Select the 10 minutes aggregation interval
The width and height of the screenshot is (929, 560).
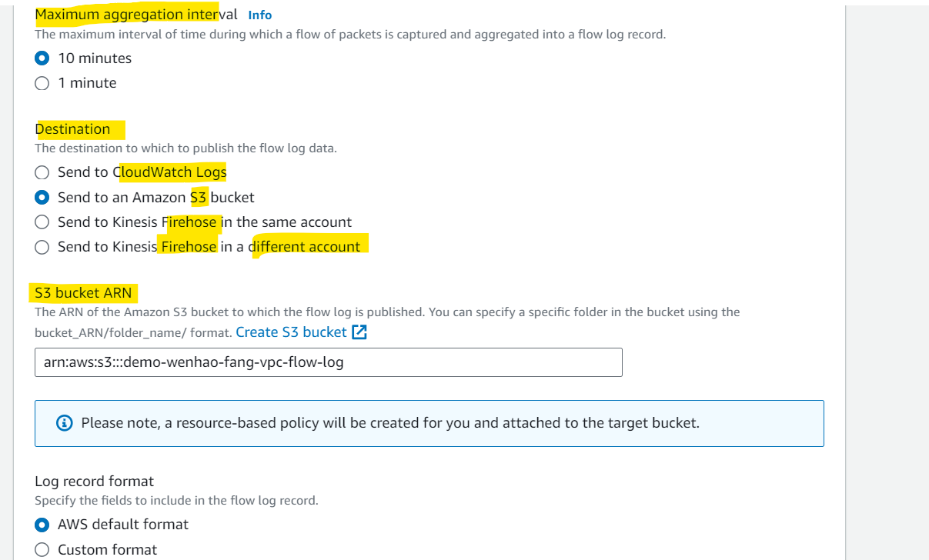click(42, 58)
